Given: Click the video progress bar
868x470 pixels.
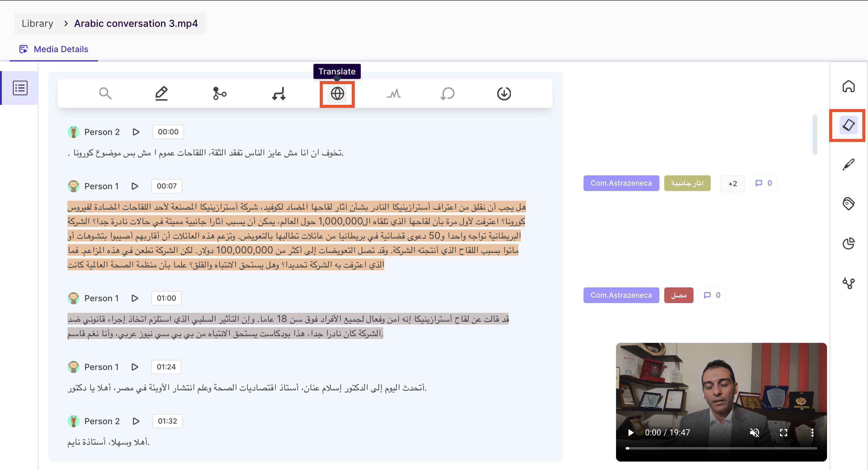Looking at the screenshot, I should pos(722,448).
